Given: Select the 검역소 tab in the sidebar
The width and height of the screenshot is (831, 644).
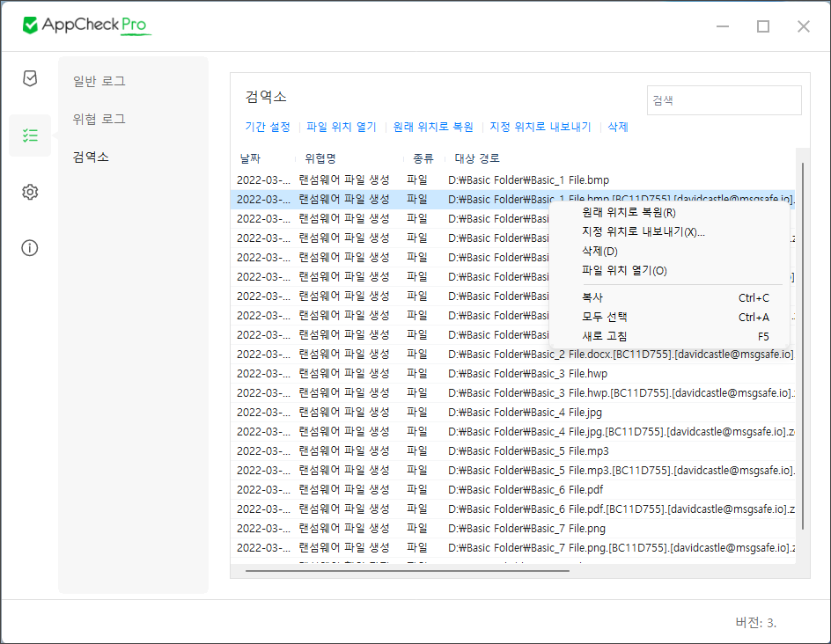Looking at the screenshot, I should pyautogui.click(x=91, y=157).
